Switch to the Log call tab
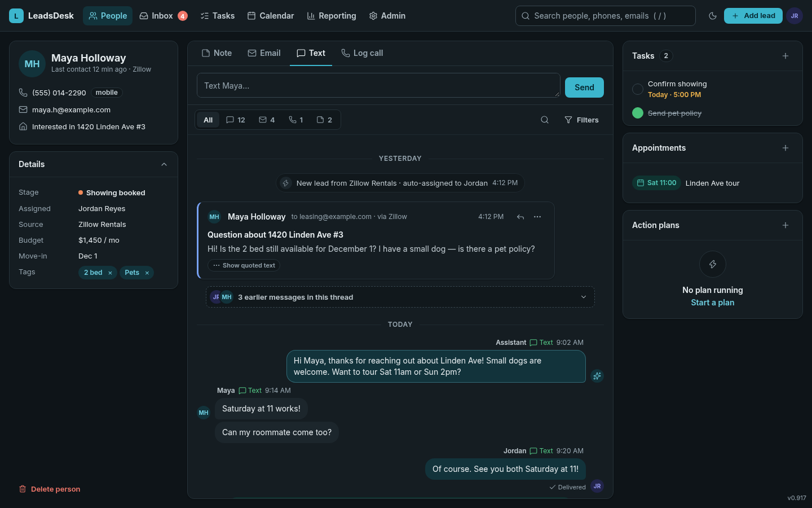This screenshot has width=812, height=508. click(x=363, y=53)
